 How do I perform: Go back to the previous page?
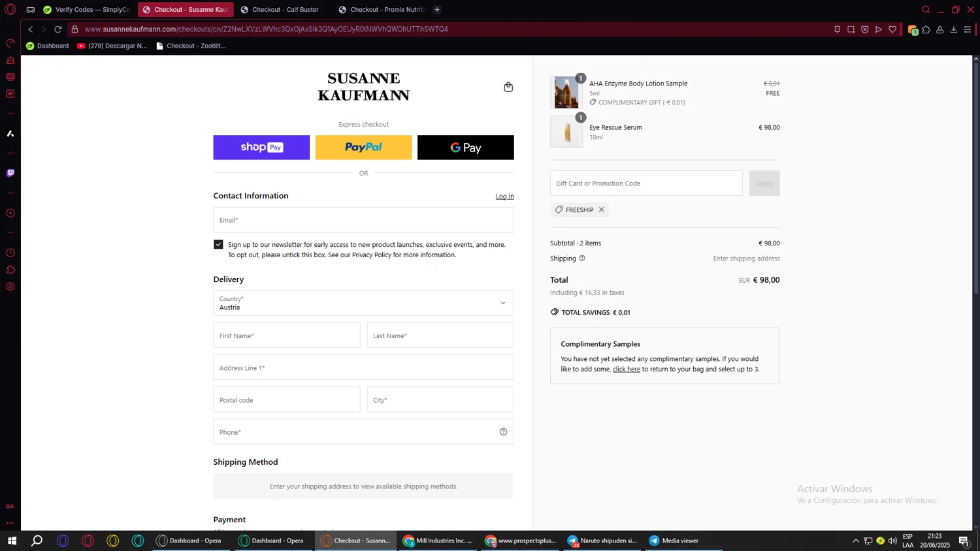click(30, 29)
